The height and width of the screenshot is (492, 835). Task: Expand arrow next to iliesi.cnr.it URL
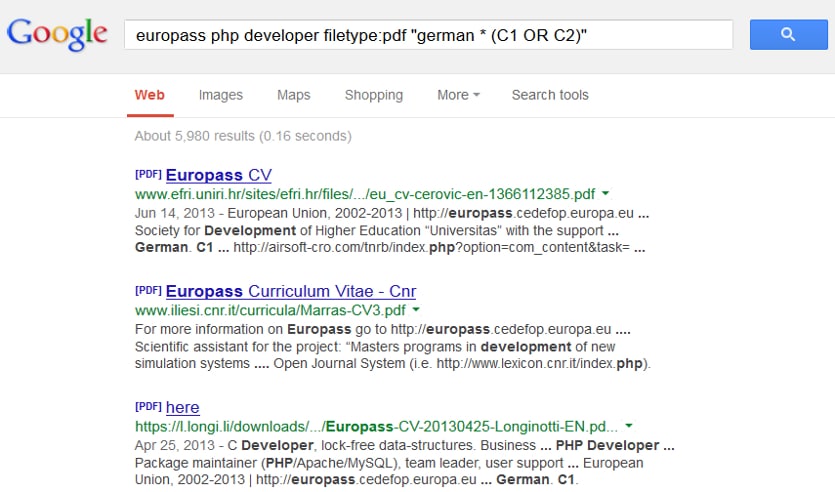[x=416, y=309]
